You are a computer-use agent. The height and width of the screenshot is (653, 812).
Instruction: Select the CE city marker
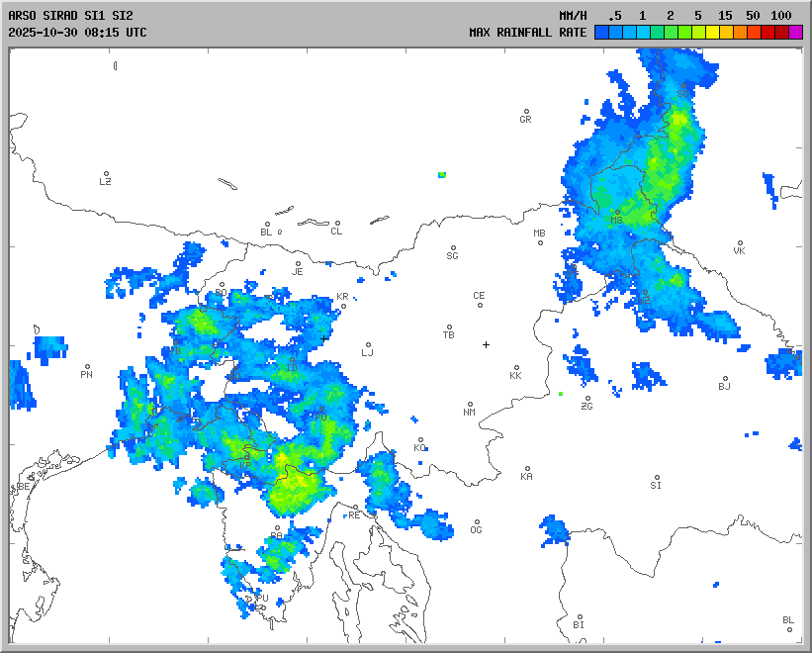click(480, 305)
